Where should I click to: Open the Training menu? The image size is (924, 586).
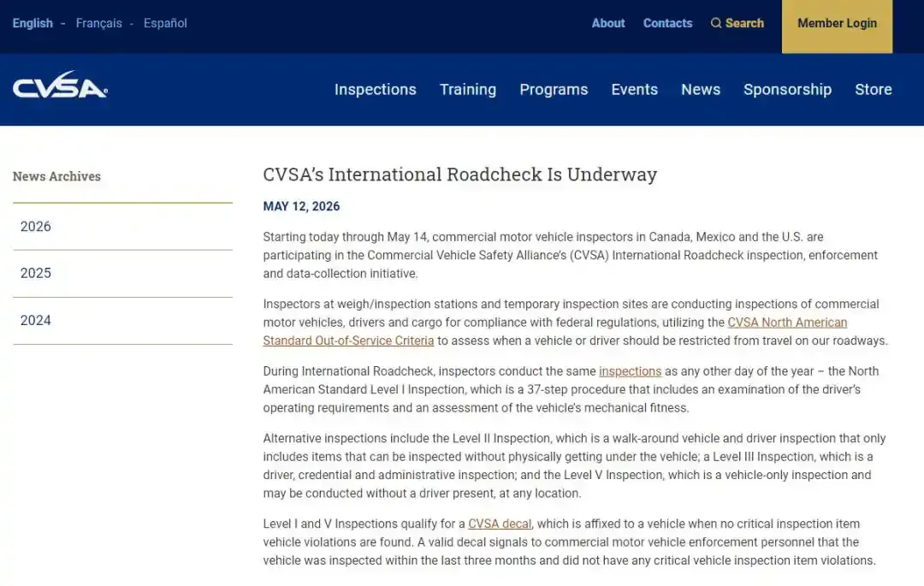point(468,90)
